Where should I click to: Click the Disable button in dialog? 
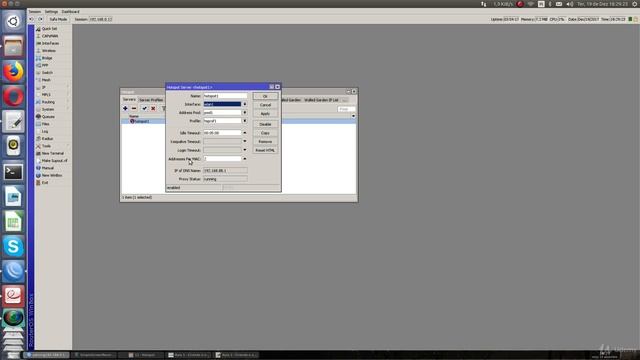click(265, 124)
